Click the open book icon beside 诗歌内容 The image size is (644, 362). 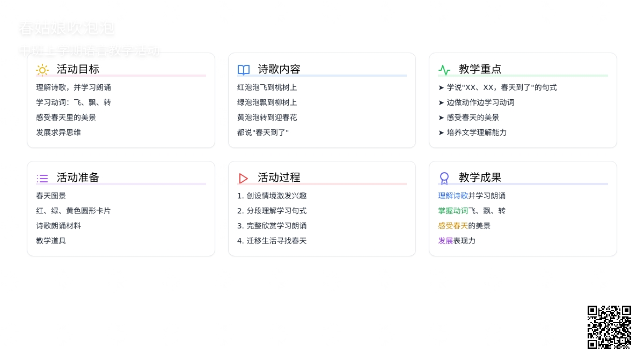(244, 70)
